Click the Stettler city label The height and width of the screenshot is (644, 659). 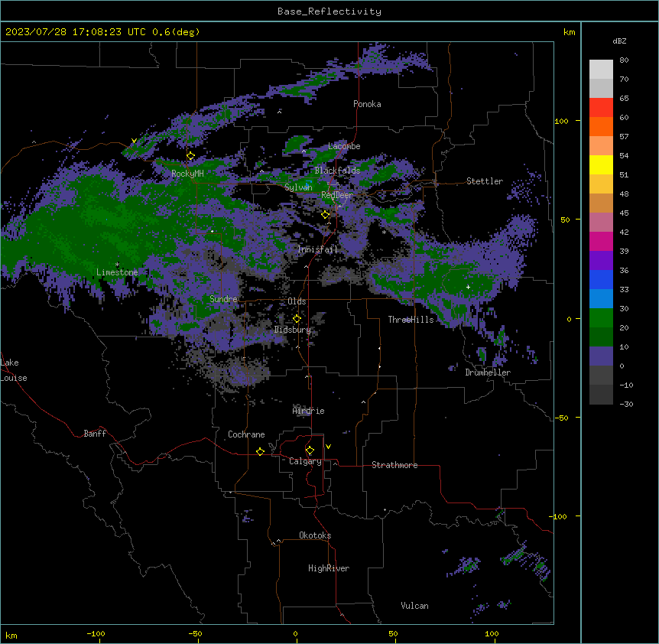pyautogui.click(x=485, y=181)
